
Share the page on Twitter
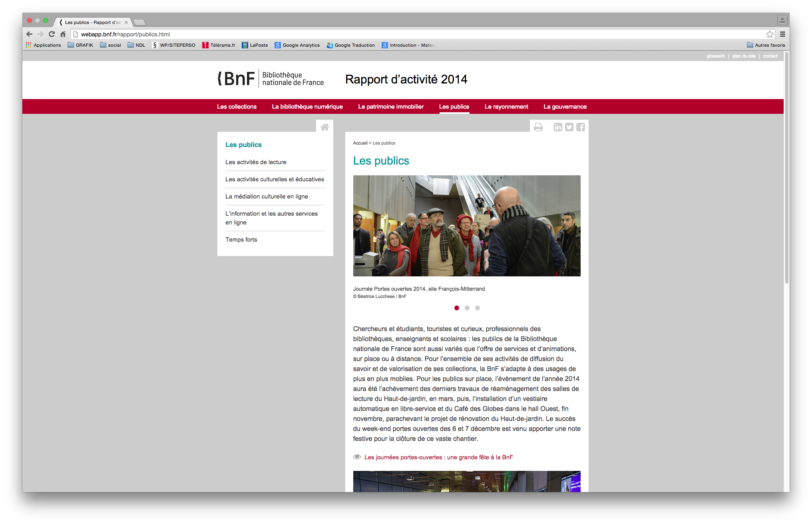point(569,127)
